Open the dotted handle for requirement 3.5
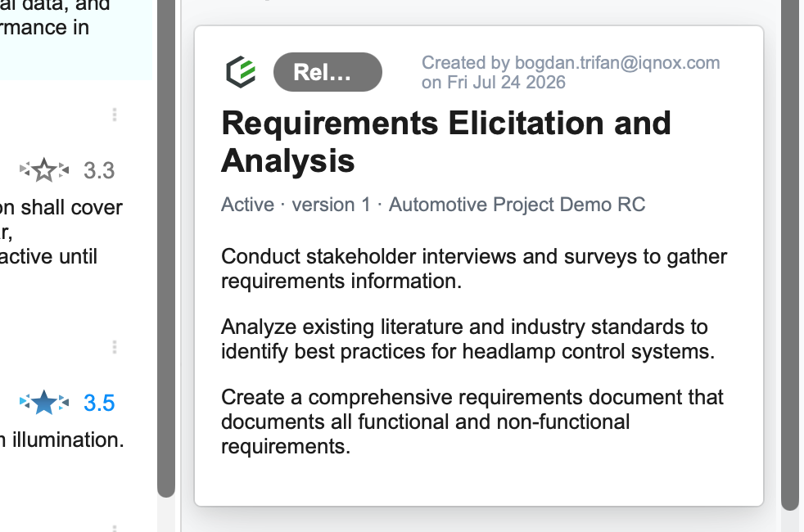Image resolution: width=804 pixels, height=532 pixels. [115, 348]
